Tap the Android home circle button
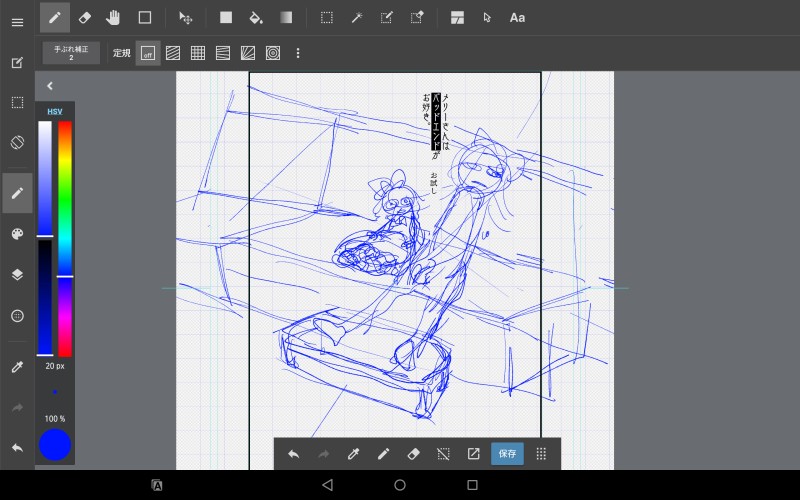800x500 pixels. (x=400, y=485)
